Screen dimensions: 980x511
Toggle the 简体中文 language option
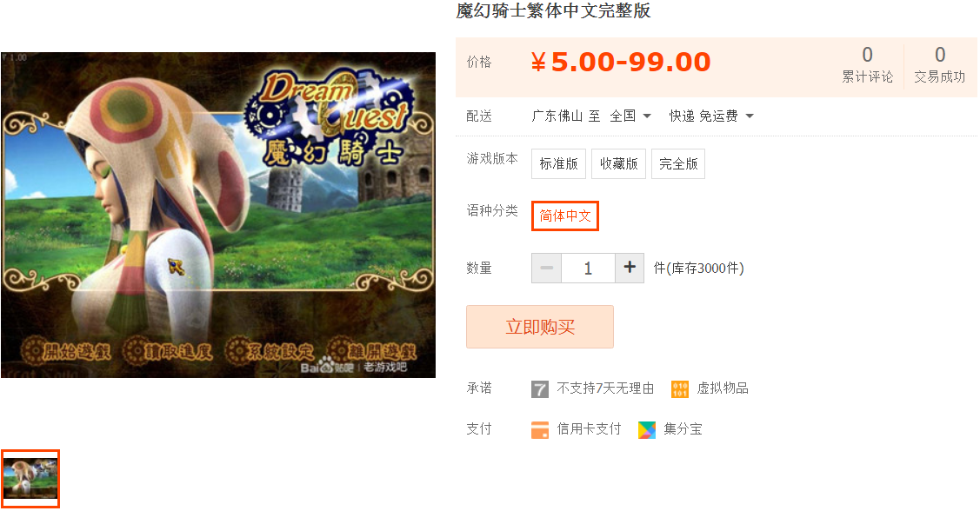pos(565,216)
